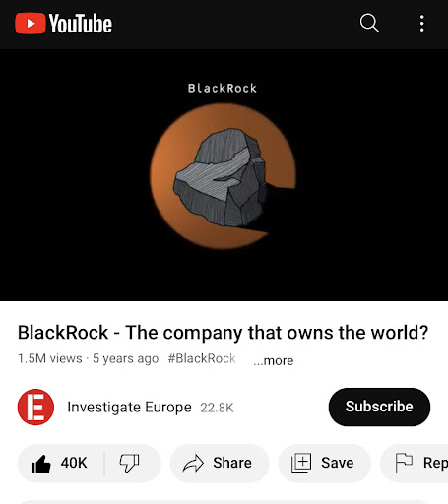Expand description with ...more
Image resolution: width=448 pixels, height=504 pixels.
pyautogui.click(x=274, y=360)
